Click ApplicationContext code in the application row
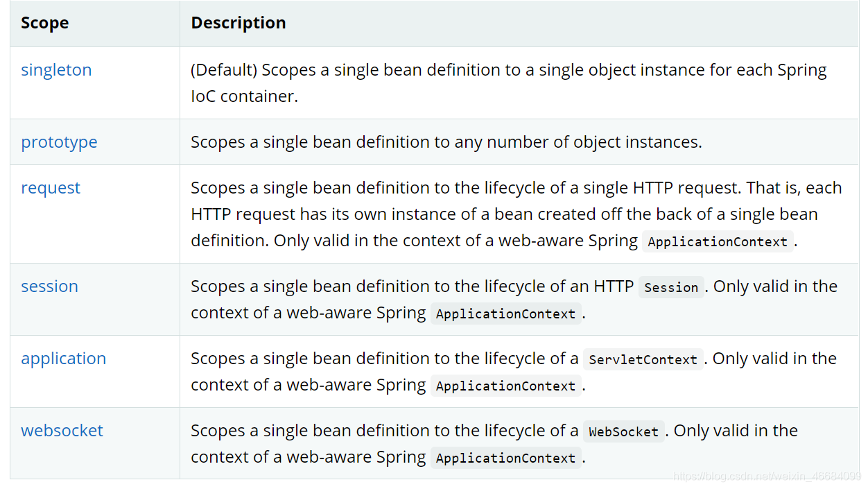Screen dimensions: 868x489 click(505, 386)
